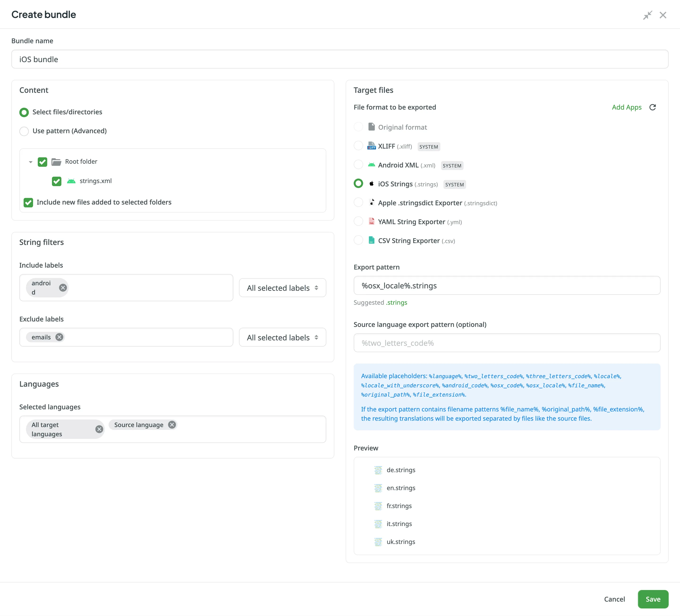Viewport: 680px width, 616px height.
Task: Click the uk.strings preview file icon
Action: click(x=378, y=542)
